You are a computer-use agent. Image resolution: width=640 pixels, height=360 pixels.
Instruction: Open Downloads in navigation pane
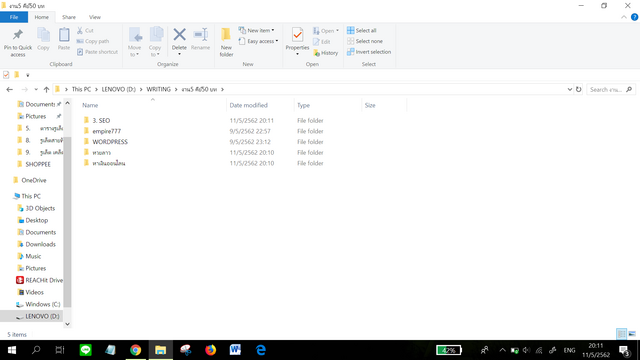(40, 244)
